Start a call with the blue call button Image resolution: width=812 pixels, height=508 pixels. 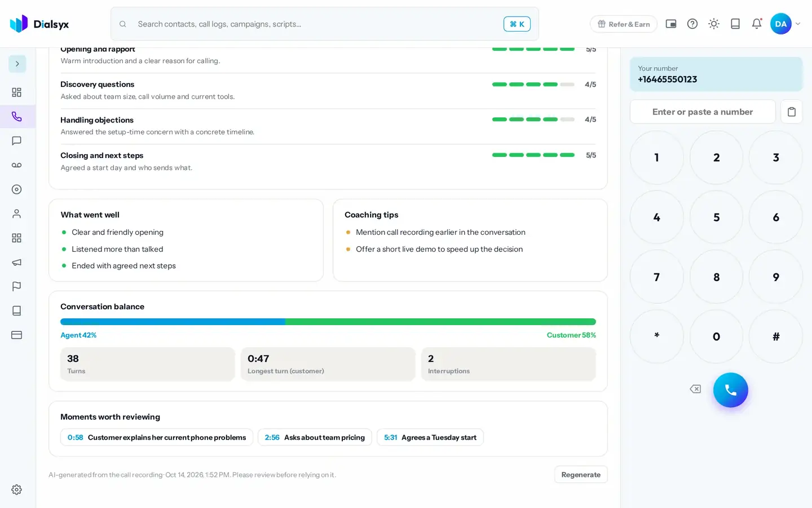pos(730,390)
